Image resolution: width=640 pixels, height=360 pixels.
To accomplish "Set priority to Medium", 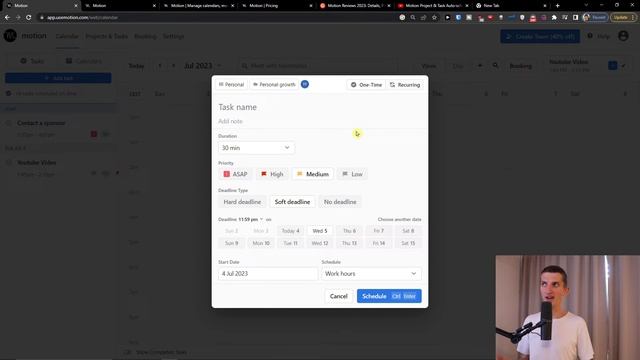I will tap(313, 174).
